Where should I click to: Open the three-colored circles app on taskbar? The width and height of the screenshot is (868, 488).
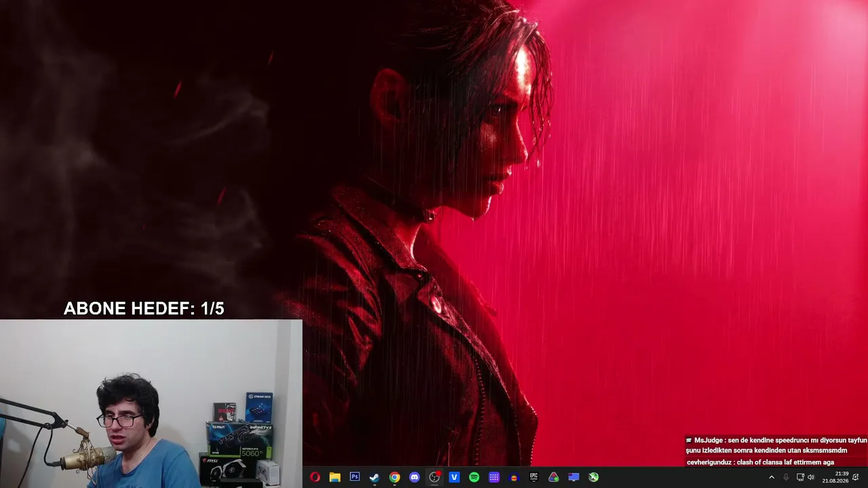tap(554, 477)
